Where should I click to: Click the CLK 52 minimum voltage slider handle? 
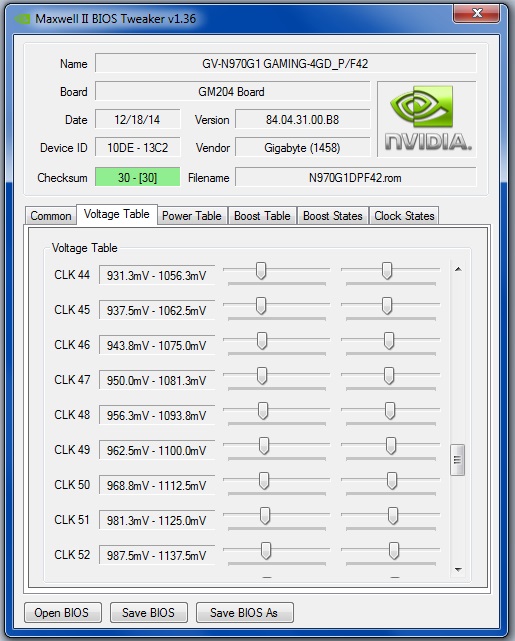click(x=266, y=551)
